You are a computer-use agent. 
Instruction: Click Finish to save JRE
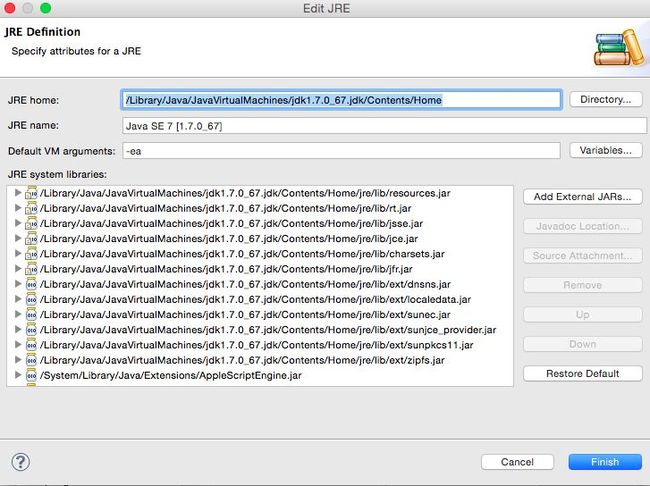(x=605, y=462)
